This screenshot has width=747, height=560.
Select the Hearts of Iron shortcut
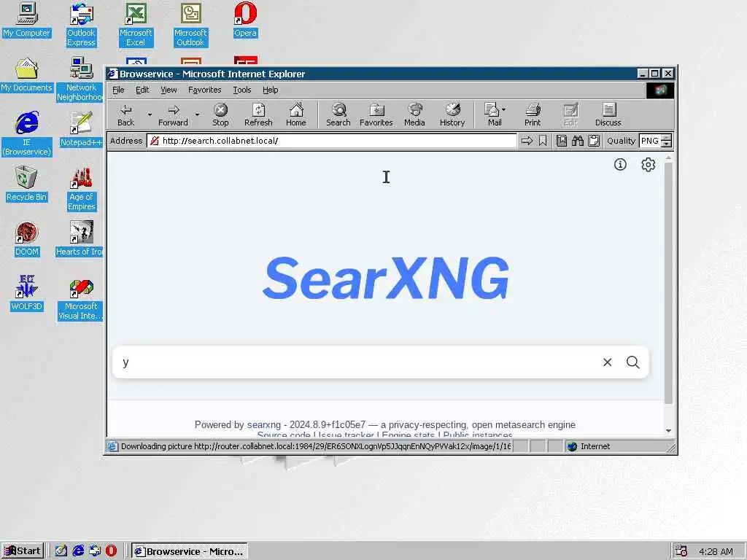(80, 239)
